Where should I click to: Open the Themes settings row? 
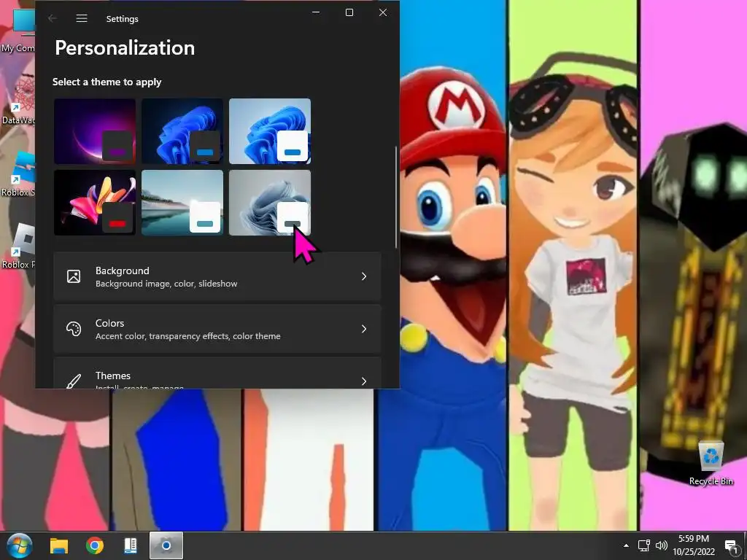217,373
